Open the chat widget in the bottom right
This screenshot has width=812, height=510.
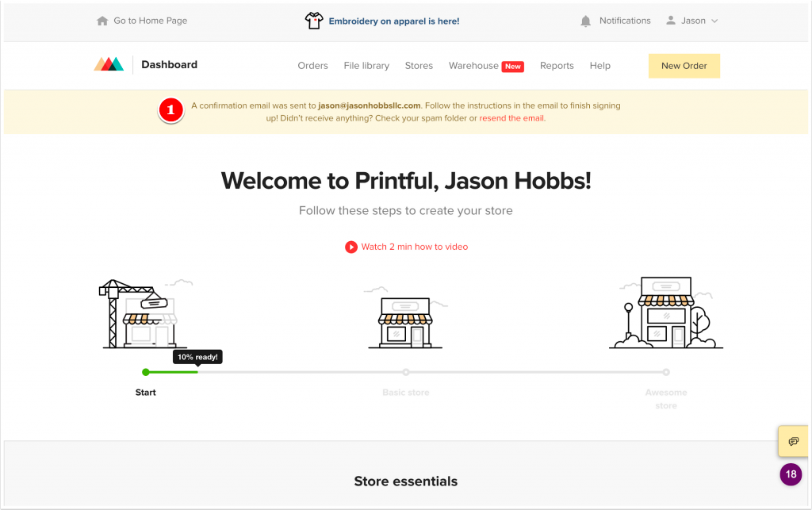(x=792, y=442)
